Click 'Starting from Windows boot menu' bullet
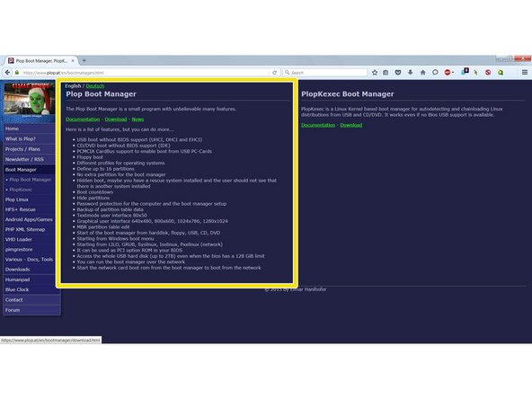 [x=115, y=238]
